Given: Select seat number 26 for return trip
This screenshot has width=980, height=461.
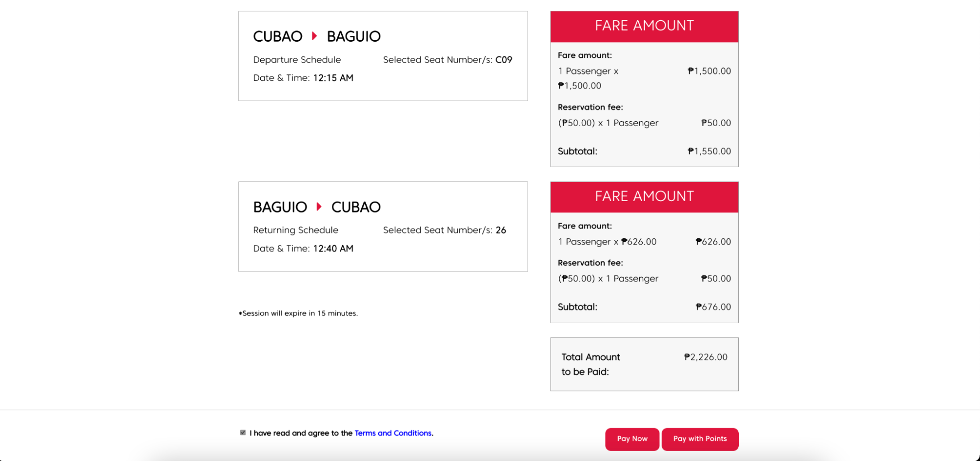Looking at the screenshot, I should coord(502,230).
